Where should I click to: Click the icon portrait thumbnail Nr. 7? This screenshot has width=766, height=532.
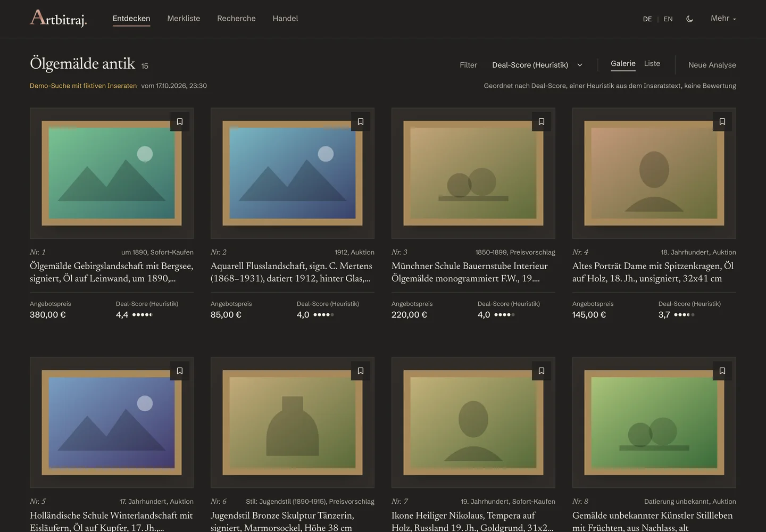point(473,422)
